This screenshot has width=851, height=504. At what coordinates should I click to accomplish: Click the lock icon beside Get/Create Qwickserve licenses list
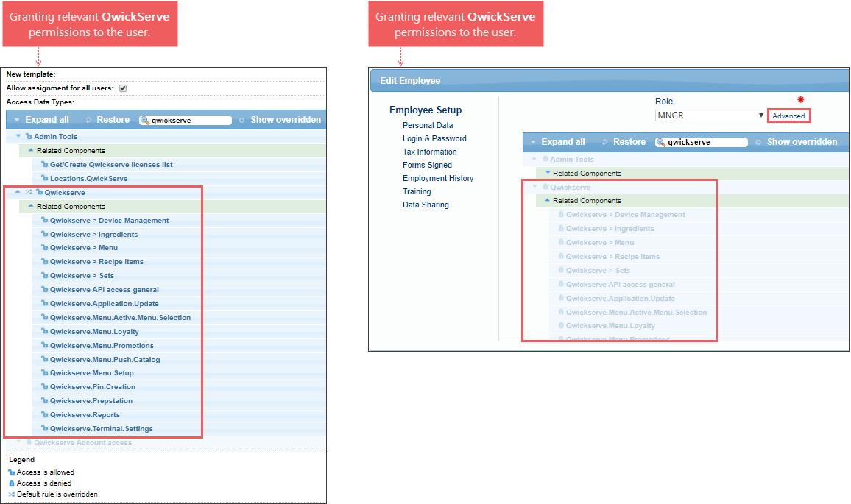(x=45, y=165)
